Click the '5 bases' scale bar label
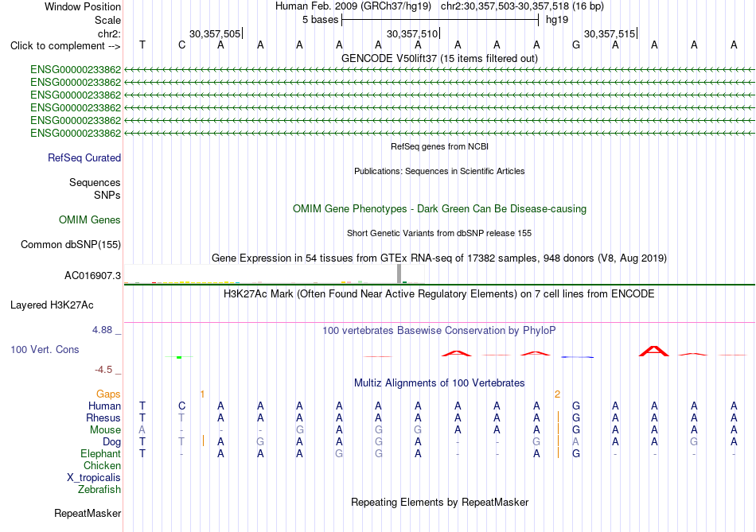The image size is (756, 532). (320, 20)
